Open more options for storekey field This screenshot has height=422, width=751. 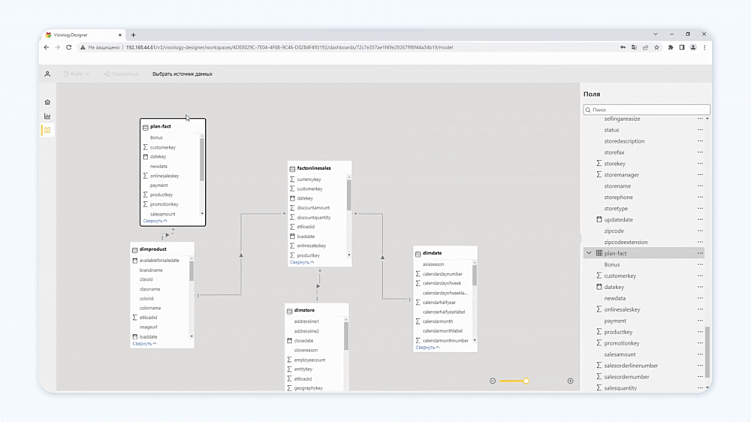(700, 163)
